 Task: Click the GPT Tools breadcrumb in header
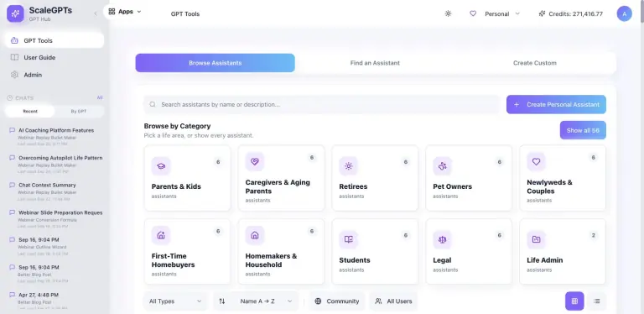[185, 14]
